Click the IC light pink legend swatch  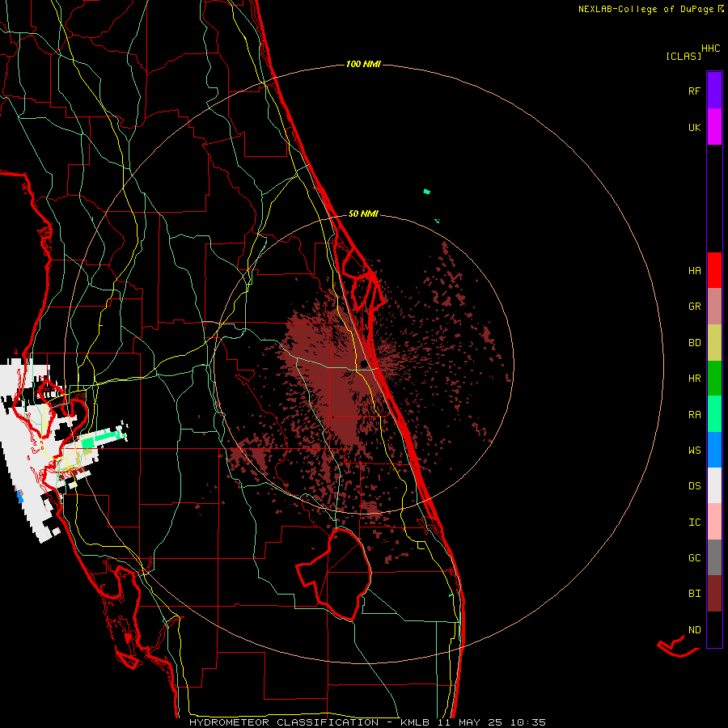click(714, 522)
